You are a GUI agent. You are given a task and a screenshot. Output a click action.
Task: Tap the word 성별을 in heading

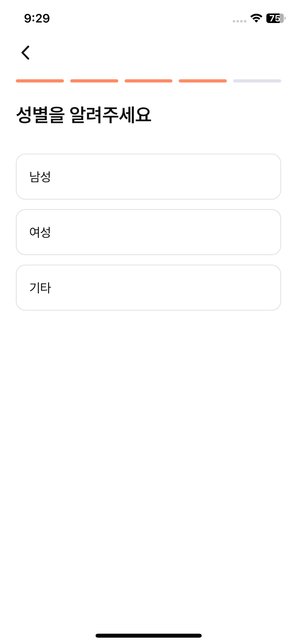tap(40, 115)
